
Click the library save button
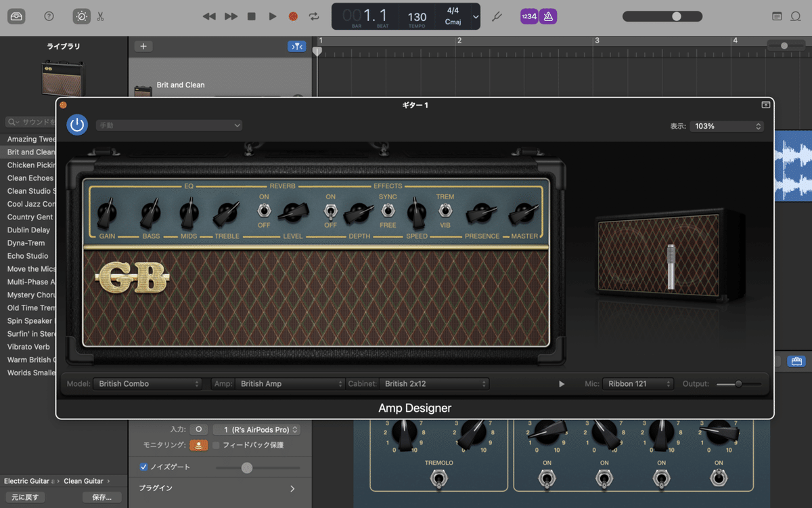[x=102, y=497]
